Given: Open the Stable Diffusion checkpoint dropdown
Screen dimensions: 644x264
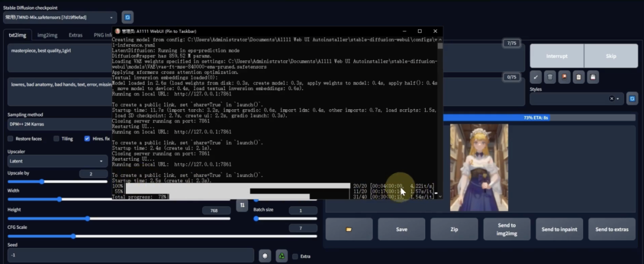Looking at the screenshot, I should (x=60, y=17).
